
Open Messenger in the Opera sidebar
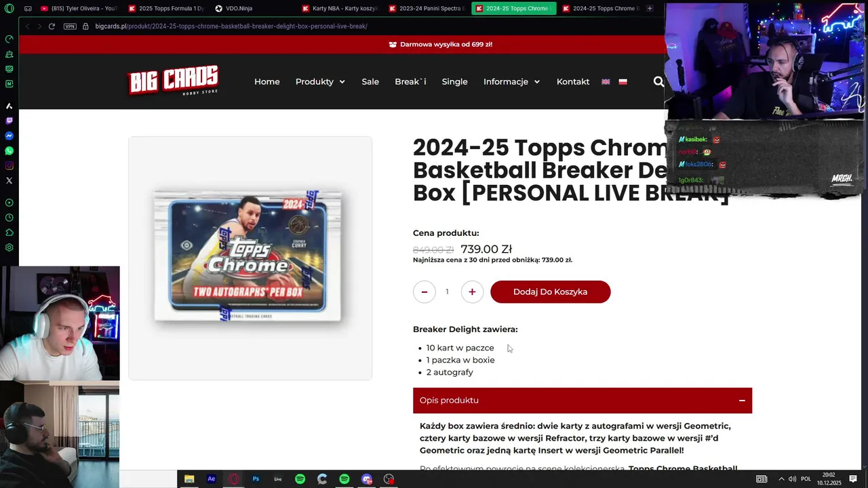pos(9,136)
